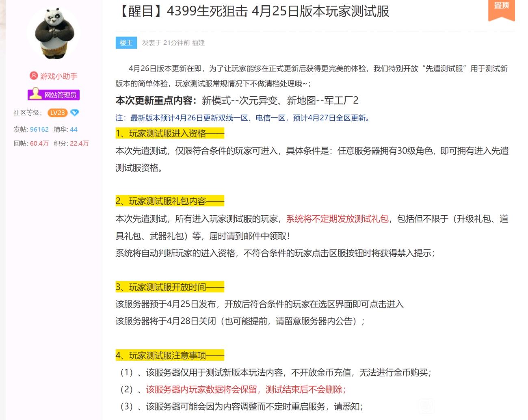Click the 发表于 21分钟前 福建 timestamp
The image size is (528, 420).
[x=173, y=43]
